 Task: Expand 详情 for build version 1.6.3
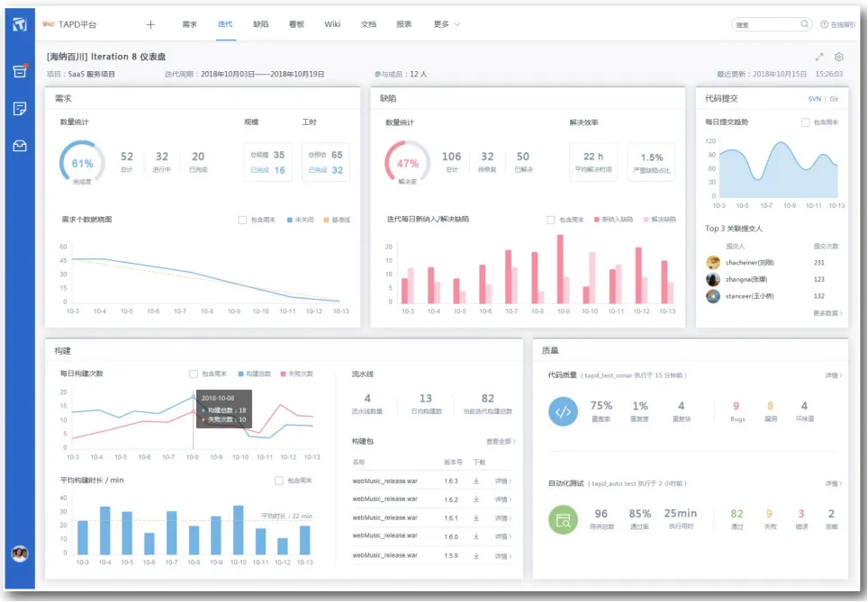click(x=503, y=481)
